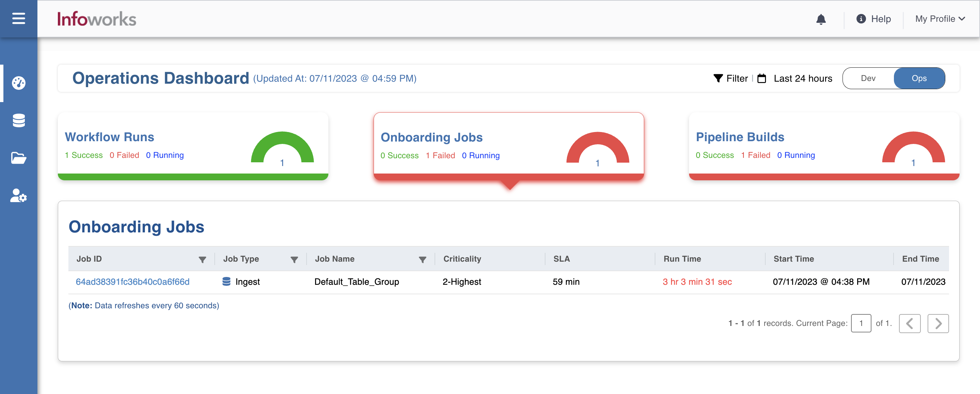Image resolution: width=980 pixels, height=394 pixels.
Task: Open the Job ID column filter
Action: (x=202, y=259)
